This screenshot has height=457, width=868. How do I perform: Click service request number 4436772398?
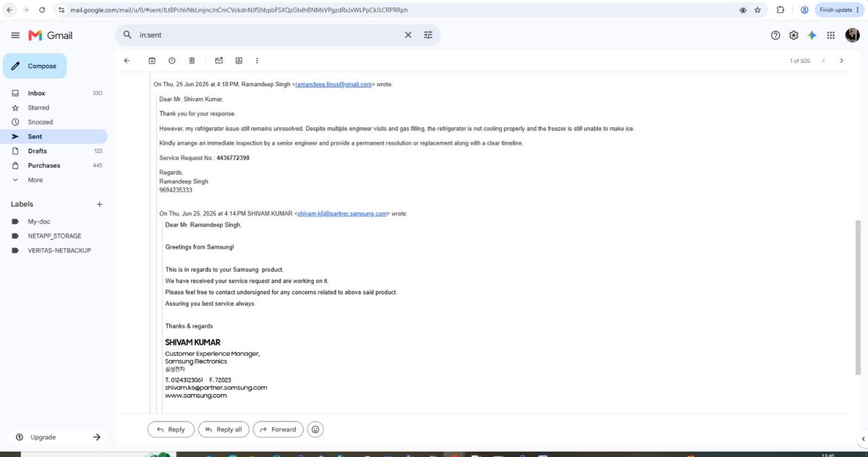[x=233, y=158]
